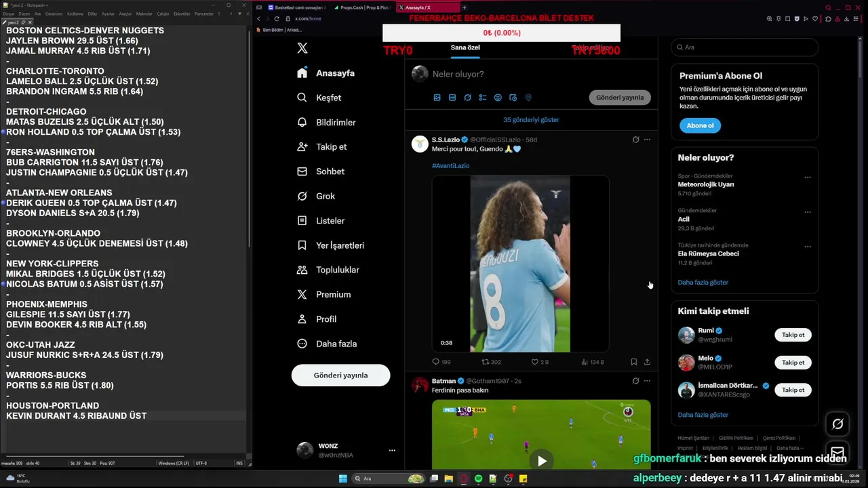868x488 pixels.
Task: Open new browser tab plus button
Action: [x=465, y=7]
